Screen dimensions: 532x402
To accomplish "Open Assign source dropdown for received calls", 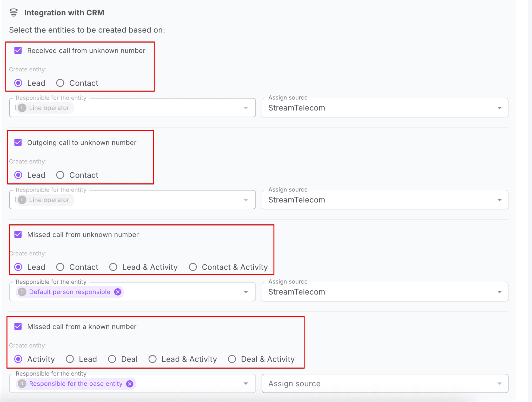I will (x=499, y=108).
